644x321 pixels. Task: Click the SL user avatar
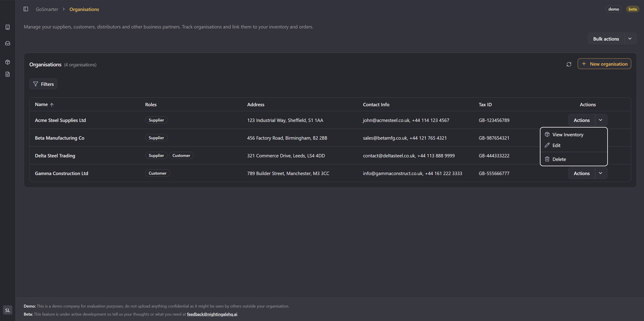[x=7, y=310]
